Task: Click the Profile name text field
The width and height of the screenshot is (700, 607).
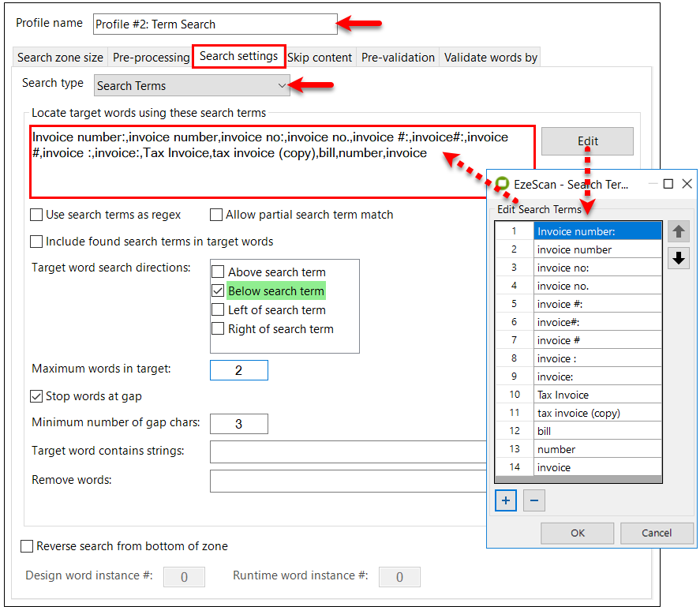Action: click(x=215, y=24)
